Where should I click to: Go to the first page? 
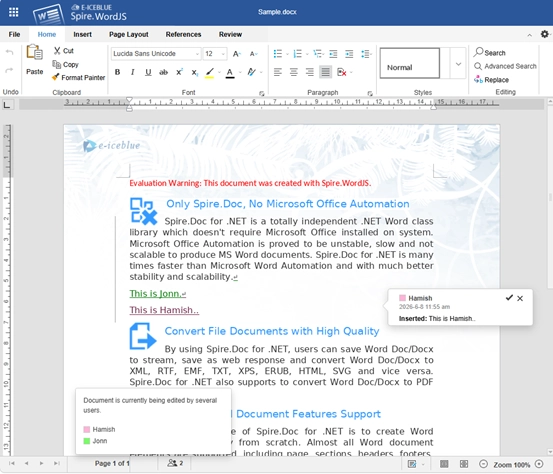[12, 463]
